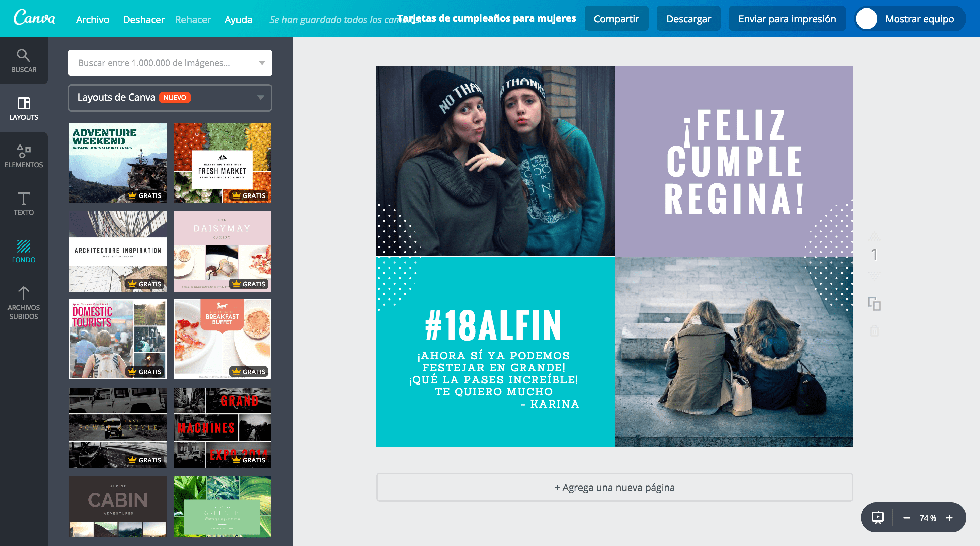Start presentation mode icon

point(878,517)
